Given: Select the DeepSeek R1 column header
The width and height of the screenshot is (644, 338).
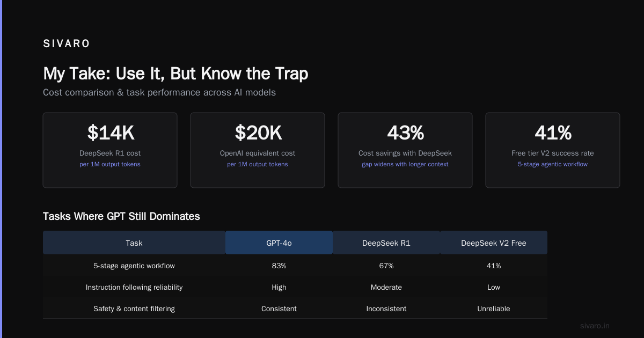Looking at the screenshot, I should coord(386,243).
